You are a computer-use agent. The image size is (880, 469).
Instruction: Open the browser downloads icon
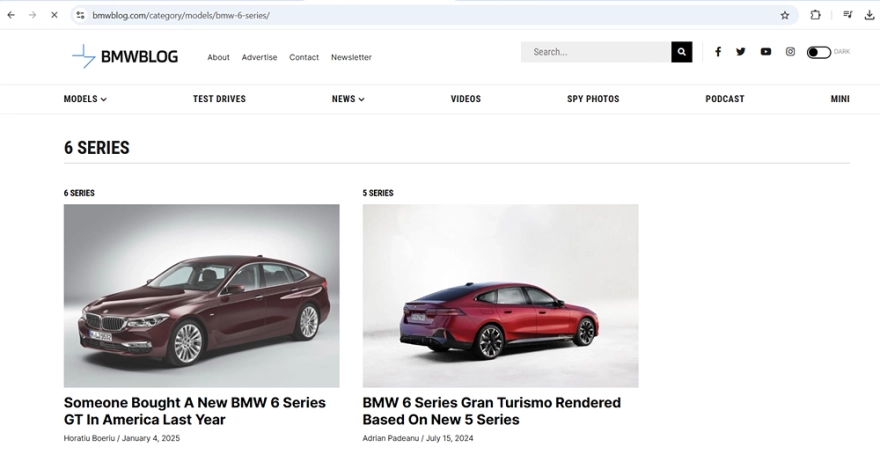(x=869, y=15)
